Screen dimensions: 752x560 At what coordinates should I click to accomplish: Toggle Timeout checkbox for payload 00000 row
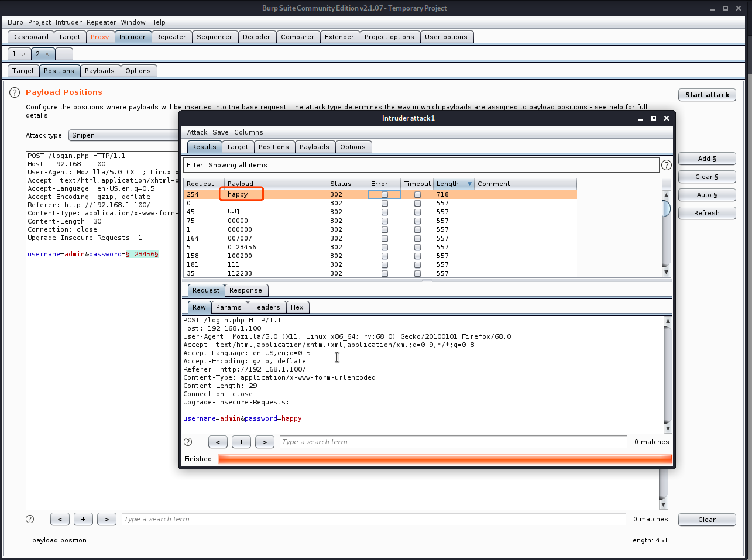417,221
